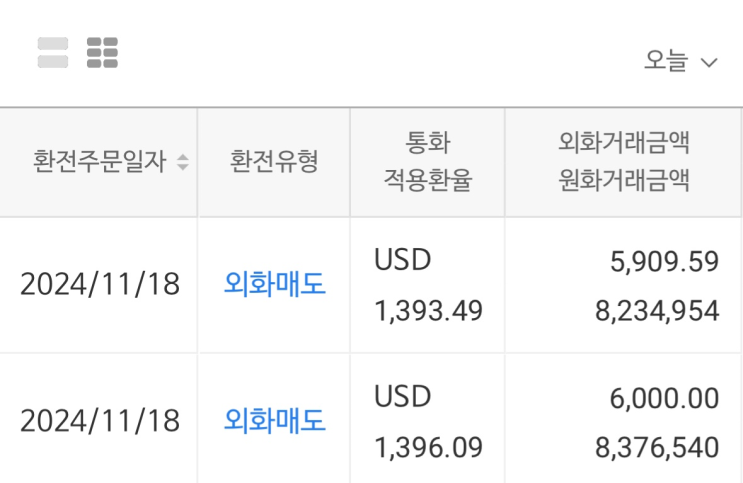Switch to the list view layout icon

53,53
